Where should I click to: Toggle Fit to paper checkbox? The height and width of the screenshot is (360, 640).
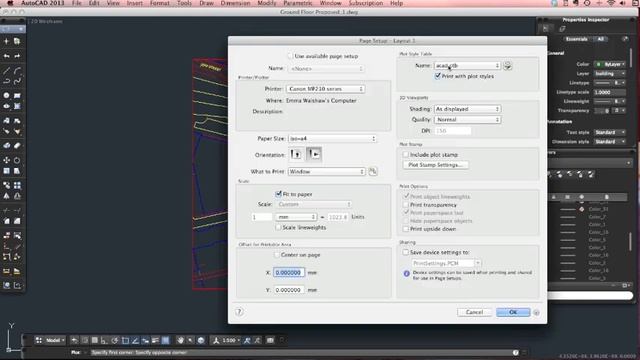(278, 194)
